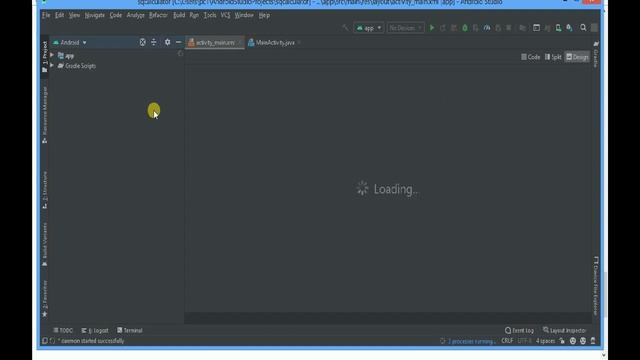The height and width of the screenshot is (360, 640).
Task: Close the MainActivity.java tab
Action: pos(300,42)
